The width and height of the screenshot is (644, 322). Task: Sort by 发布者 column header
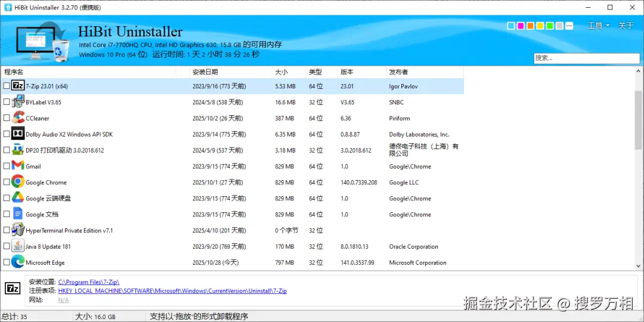tap(425, 72)
